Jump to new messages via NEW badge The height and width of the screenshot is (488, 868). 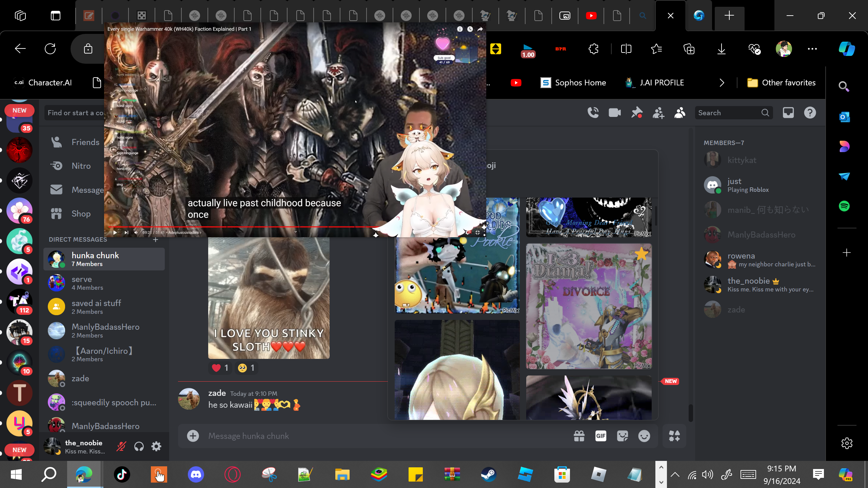[670, 381]
